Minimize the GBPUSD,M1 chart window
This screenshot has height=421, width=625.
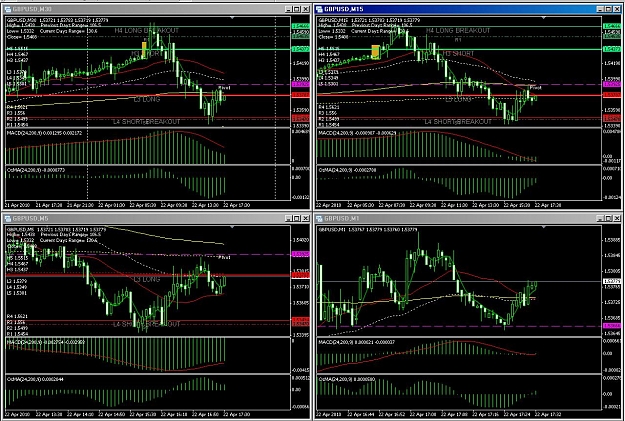click(x=600, y=218)
